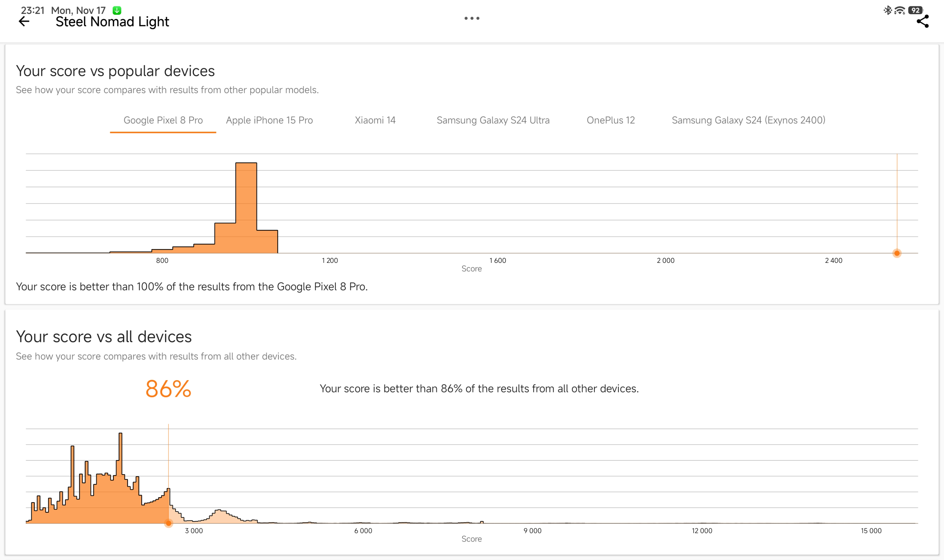Select the Google Pixel 8 Pro tab
The width and height of the screenshot is (944, 560).
(163, 120)
